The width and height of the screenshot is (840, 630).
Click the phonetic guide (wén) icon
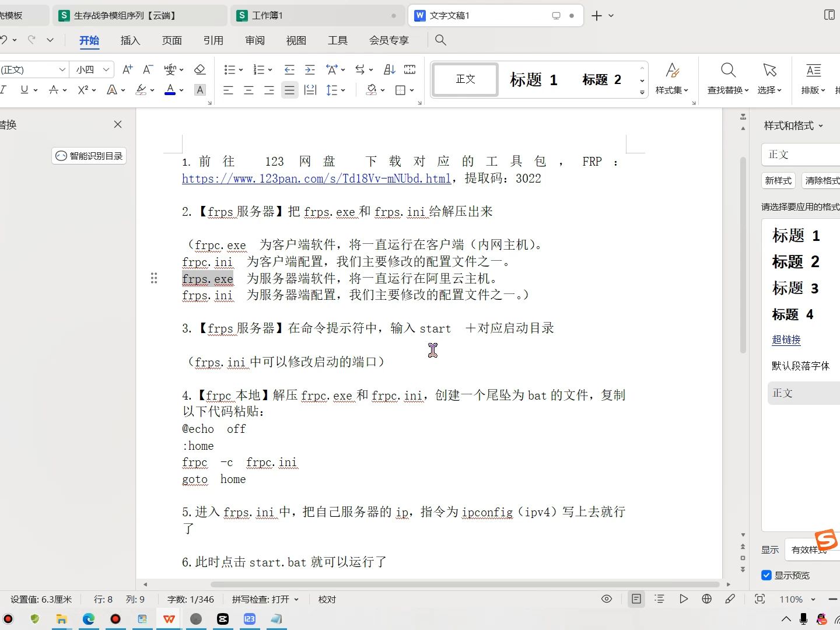(x=170, y=69)
